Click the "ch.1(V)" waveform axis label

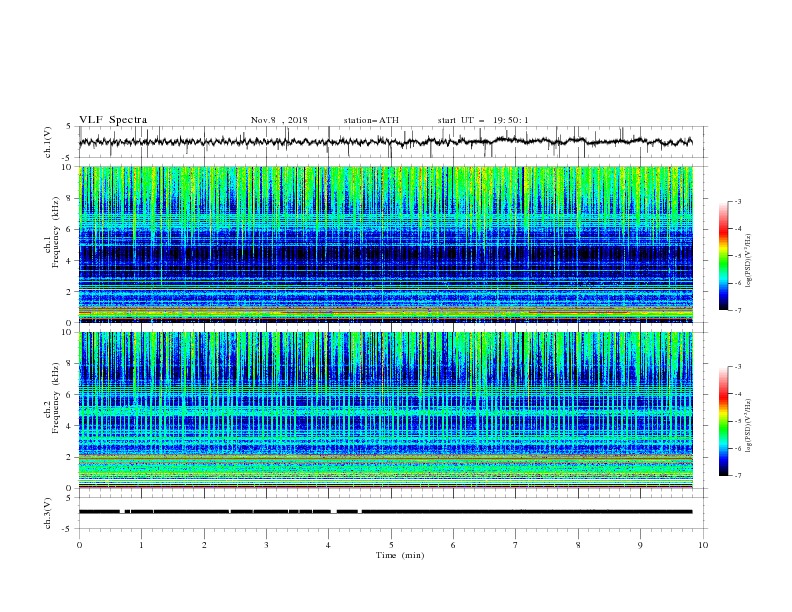click(48, 142)
